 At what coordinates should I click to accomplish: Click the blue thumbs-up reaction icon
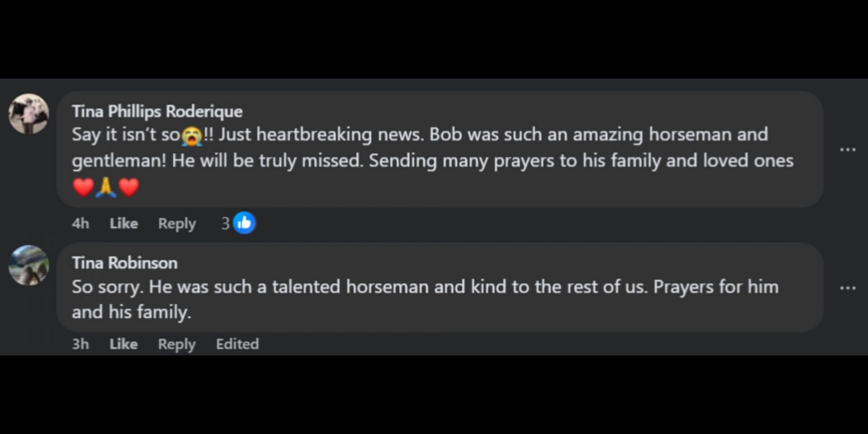(244, 223)
